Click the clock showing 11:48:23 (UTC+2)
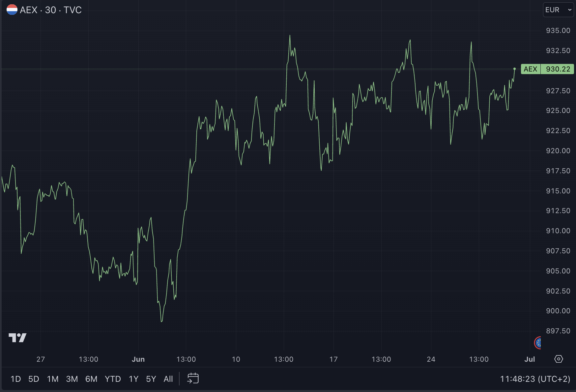Viewport: 576px width, 392px height. tap(536, 379)
